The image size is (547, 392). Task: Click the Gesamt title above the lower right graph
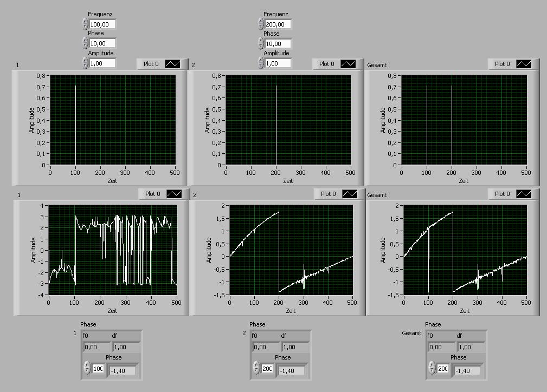(377, 195)
